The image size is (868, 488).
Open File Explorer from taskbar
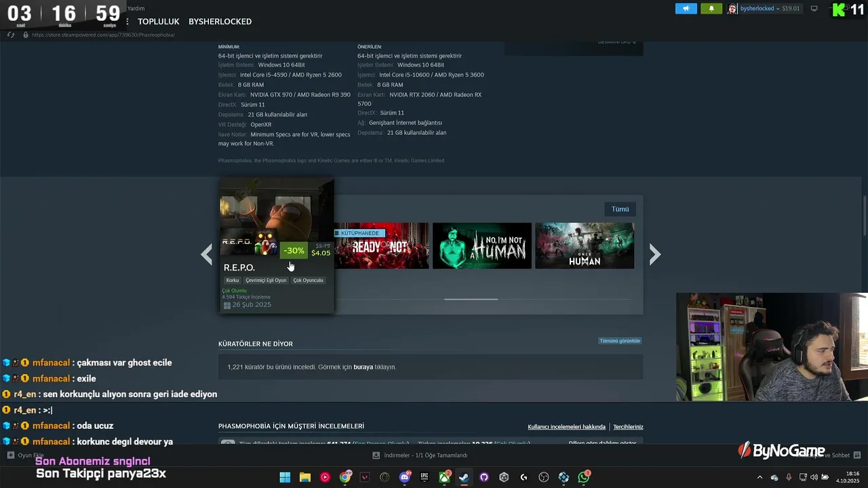click(305, 477)
